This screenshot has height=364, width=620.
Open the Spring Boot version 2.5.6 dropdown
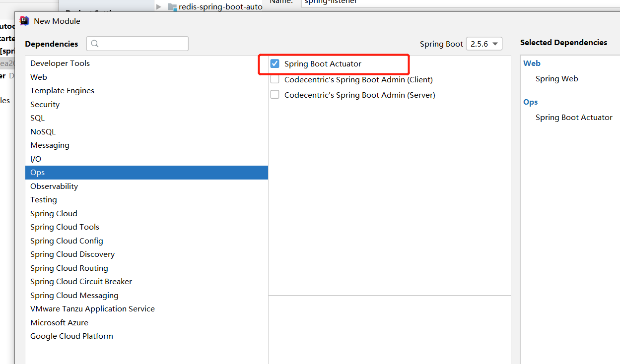[x=484, y=44]
